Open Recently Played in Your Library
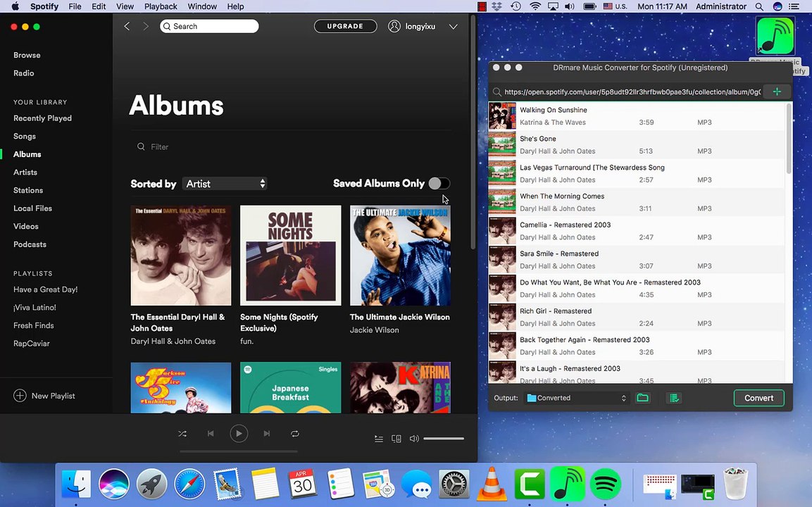The width and height of the screenshot is (812, 507). [x=42, y=118]
